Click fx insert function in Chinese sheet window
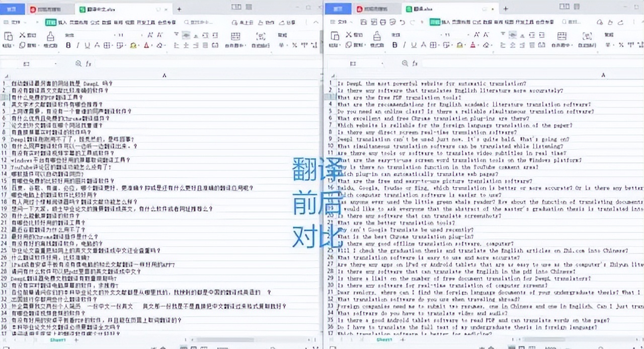Image resolution: width=644 pixels, height=349 pixels. click(89, 64)
